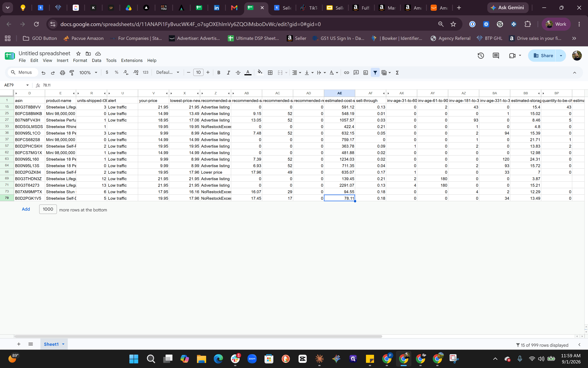Toggle strikethrough formatting
The height and width of the screenshot is (368, 588).
pos(238,72)
